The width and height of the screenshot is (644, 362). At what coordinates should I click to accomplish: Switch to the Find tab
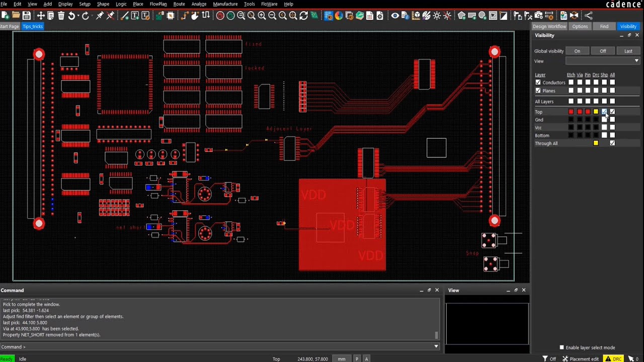click(604, 26)
